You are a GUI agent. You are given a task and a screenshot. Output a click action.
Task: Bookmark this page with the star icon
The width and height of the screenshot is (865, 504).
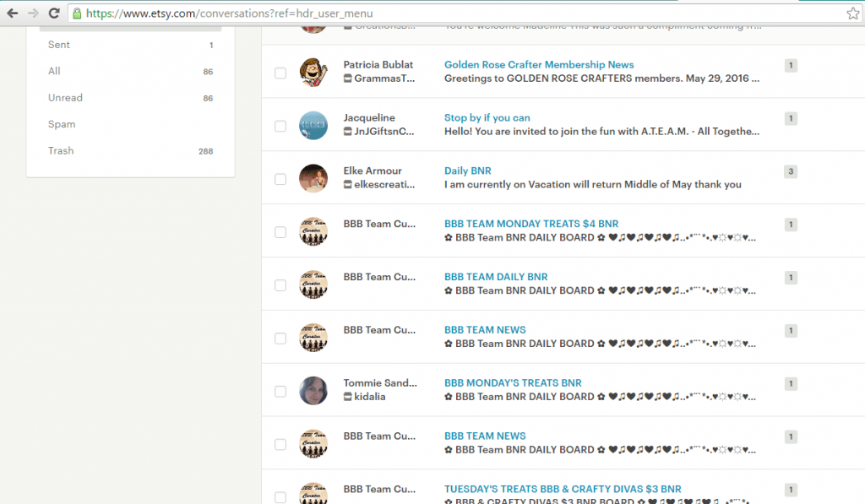point(854,13)
